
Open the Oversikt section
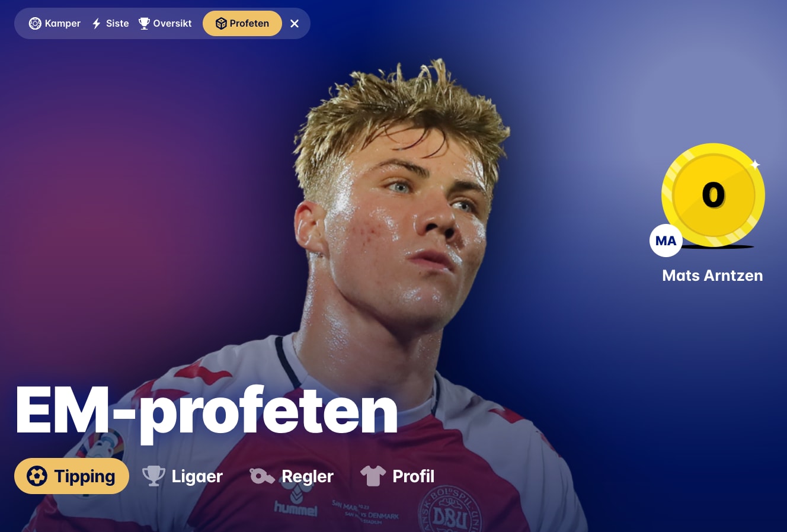[x=165, y=24]
